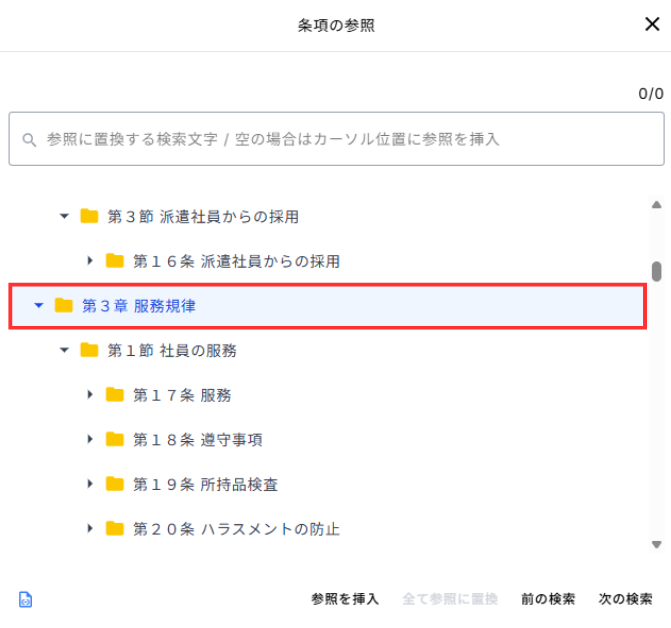
Task: Expand the 第17条 服務 article
Action: pyautogui.click(x=90, y=395)
